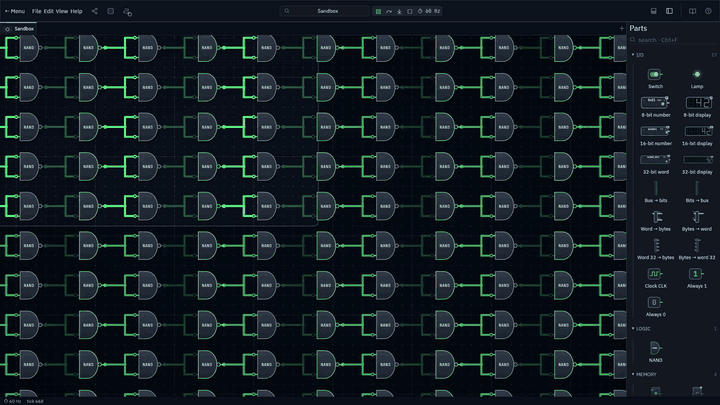Pick the 8-bit number part
The width and height of the screenshot is (720, 405).
tap(655, 107)
